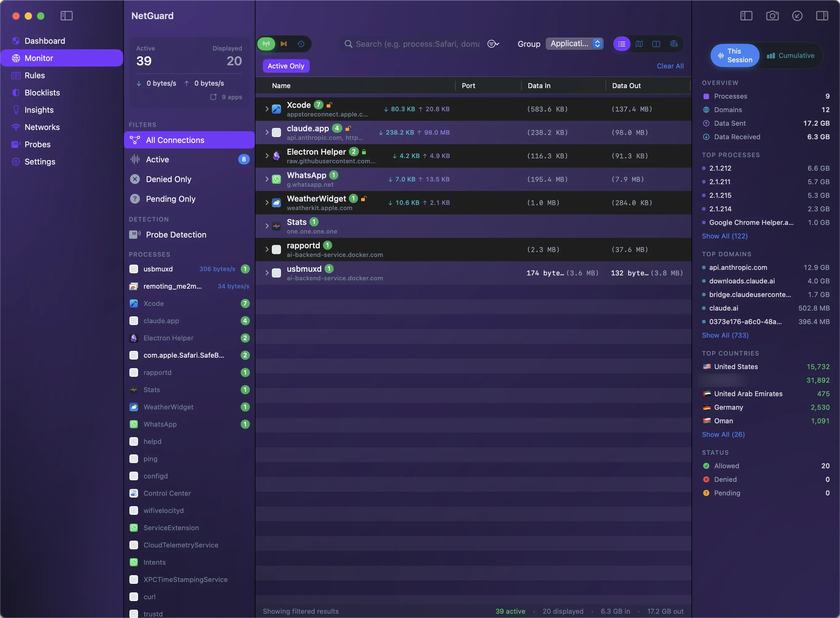Click the orange skip-forward toolbar icon
The image size is (840, 618).
pos(283,44)
